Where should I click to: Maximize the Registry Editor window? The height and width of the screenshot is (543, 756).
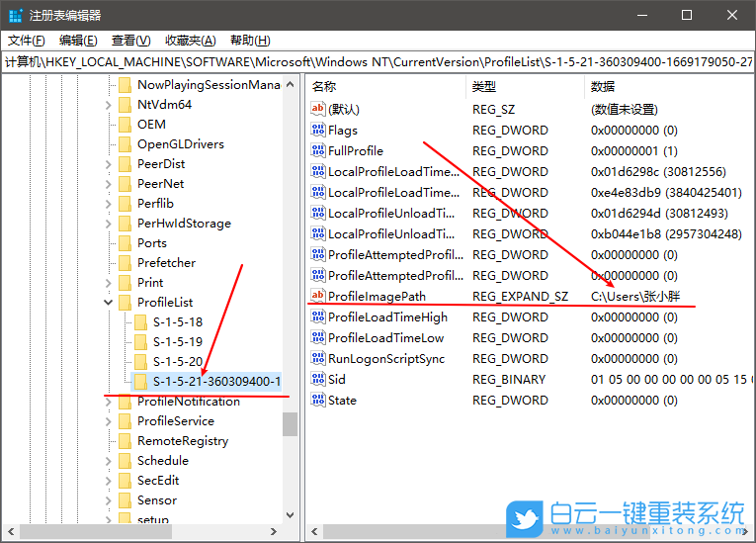pyautogui.click(x=687, y=16)
